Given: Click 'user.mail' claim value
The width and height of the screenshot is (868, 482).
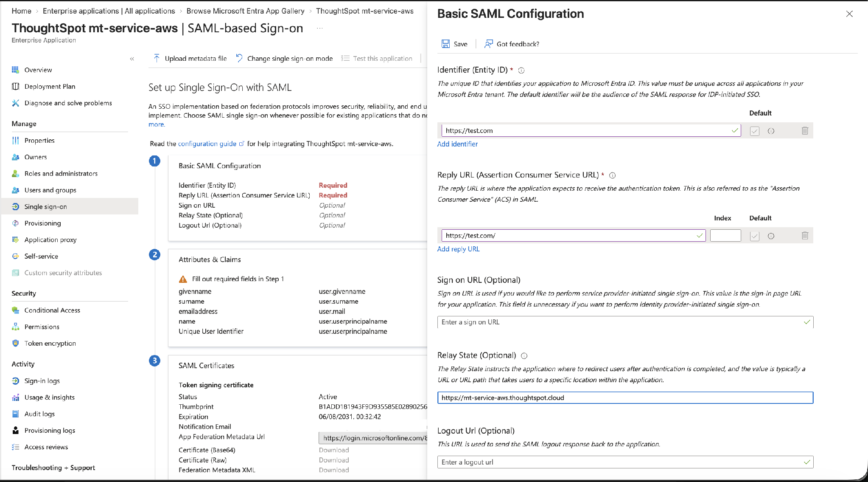Looking at the screenshot, I should [332, 311].
